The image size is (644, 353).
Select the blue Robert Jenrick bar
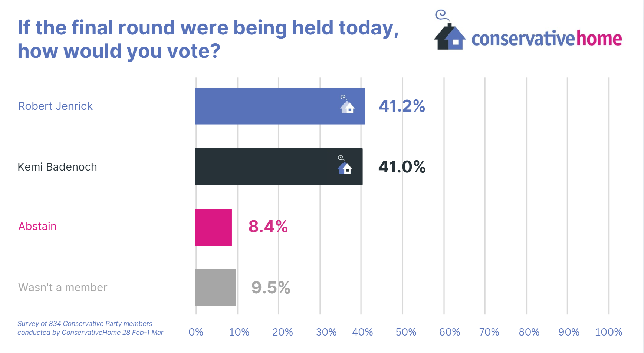pyautogui.click(x=267, y=106)
